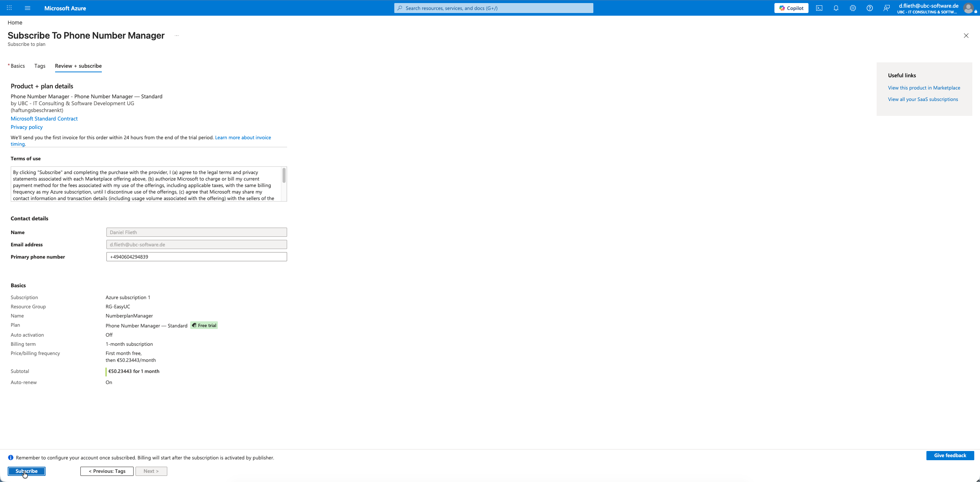Select the 'NumberplanManager' name value
980x482 pixels.
point(129,316)
